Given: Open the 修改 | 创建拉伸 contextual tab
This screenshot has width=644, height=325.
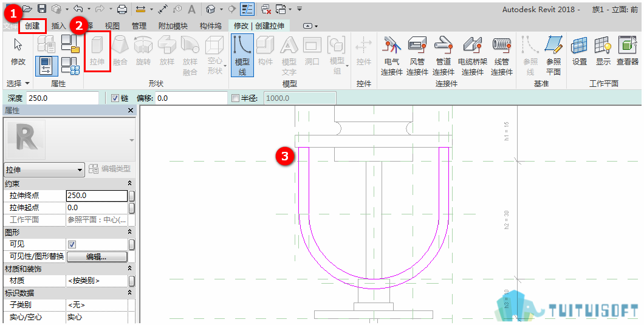Looking at the screenshot, I should pos(259,26).
